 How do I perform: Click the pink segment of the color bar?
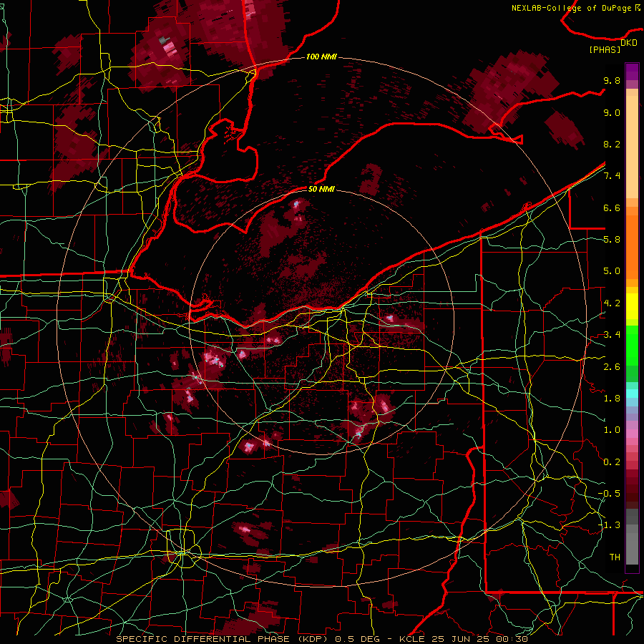(632, 434)
